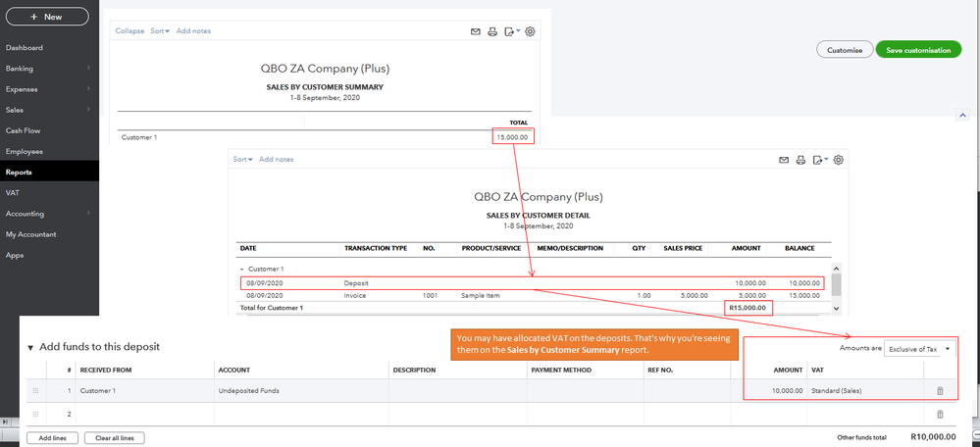This screenshot has height=447, width=980.
Task: Open Cash Flow in sidebar
Action: 24,130
